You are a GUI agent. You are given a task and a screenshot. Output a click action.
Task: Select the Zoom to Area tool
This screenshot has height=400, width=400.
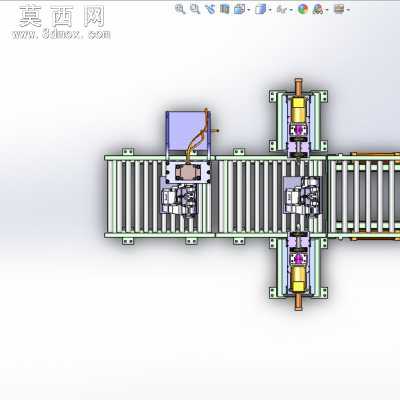point(195,9)
